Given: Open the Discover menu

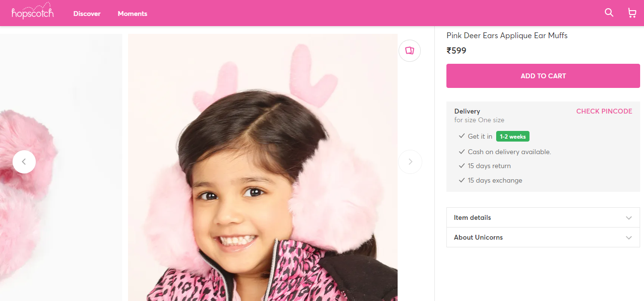Looking at the screenshot, I should 87,14.
